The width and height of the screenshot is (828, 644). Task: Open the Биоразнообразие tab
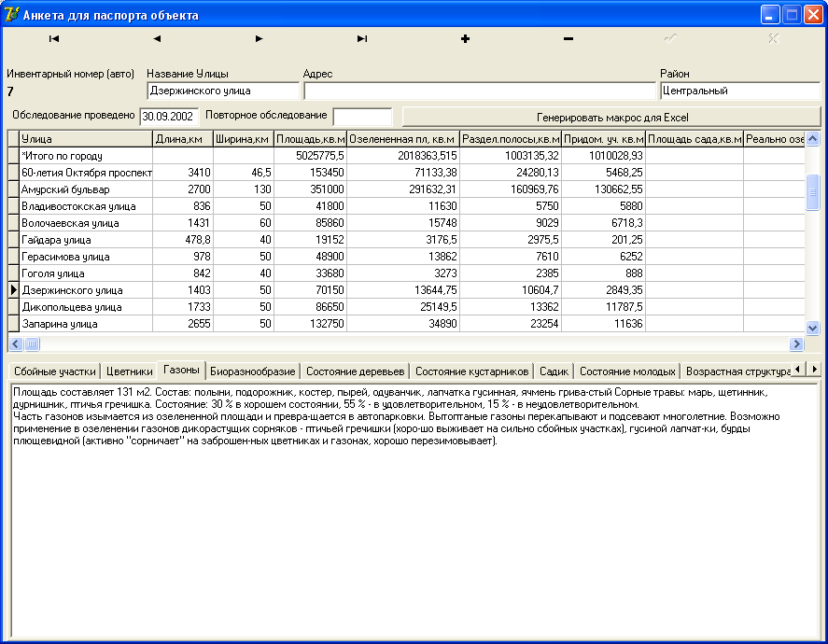pyautogui.click(x=252, y=371)
